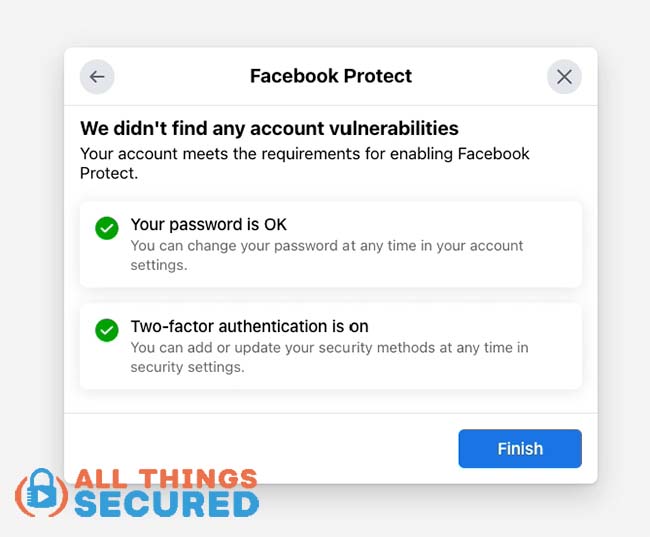Click the 'SECURED' blue watermark text
Screen dimensions: 650x537
tap(167, 504)
